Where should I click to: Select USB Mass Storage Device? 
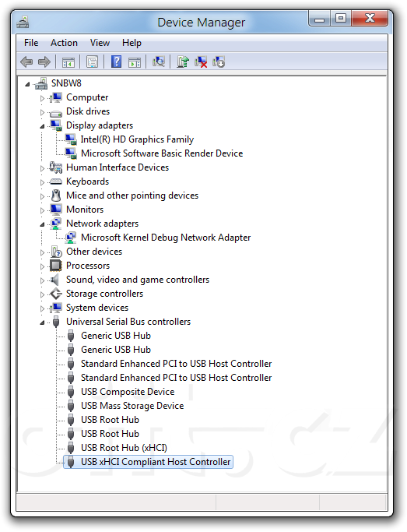(x=132, y=406)
